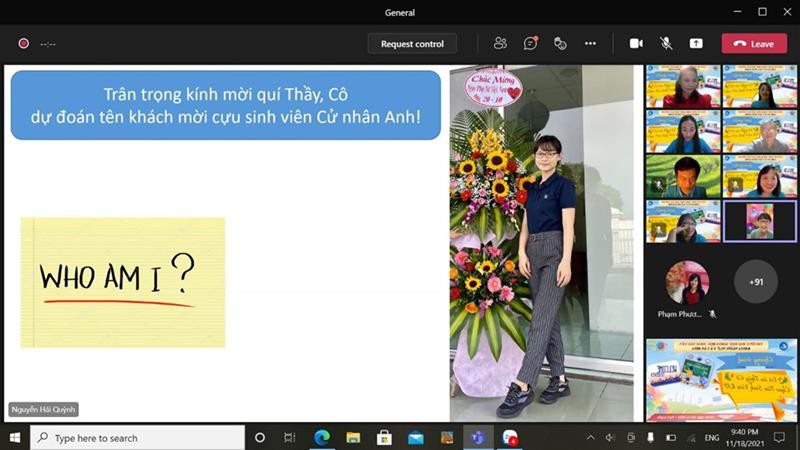
Task: Open the participants panel
Action: [500, 43]
